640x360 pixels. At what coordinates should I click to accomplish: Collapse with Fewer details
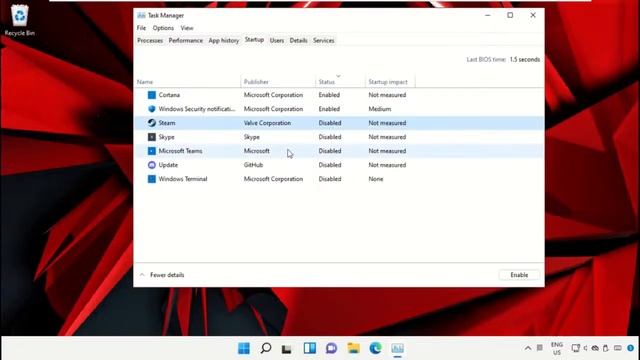click(162, 275)
